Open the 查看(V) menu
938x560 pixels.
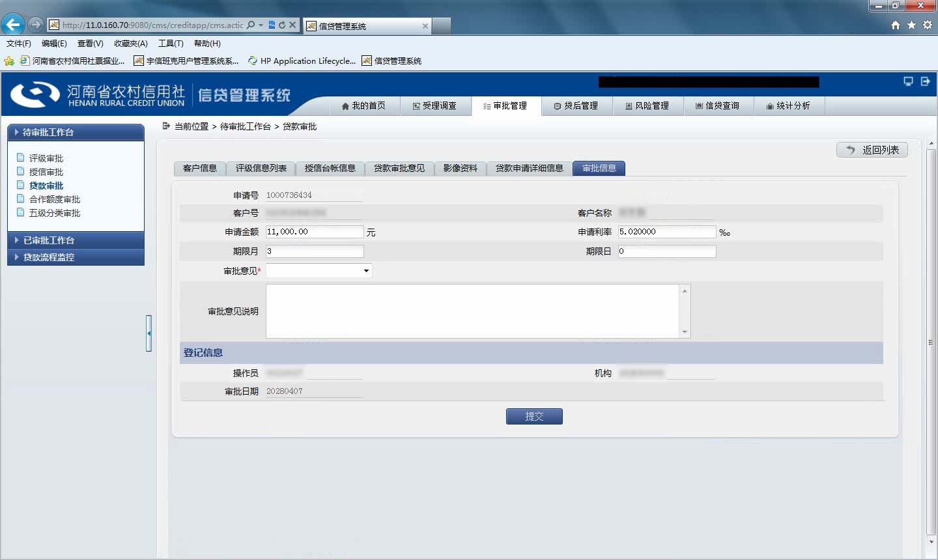click(x=90, y=44)
